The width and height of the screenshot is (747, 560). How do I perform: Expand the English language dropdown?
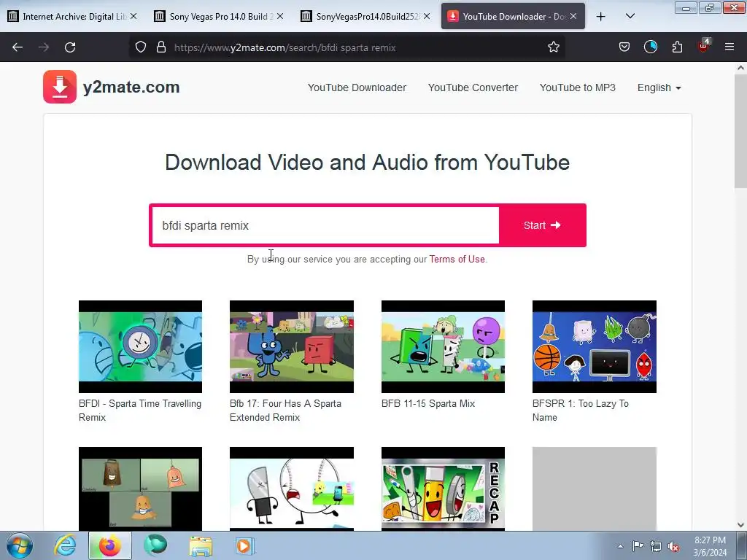(659, 87)
